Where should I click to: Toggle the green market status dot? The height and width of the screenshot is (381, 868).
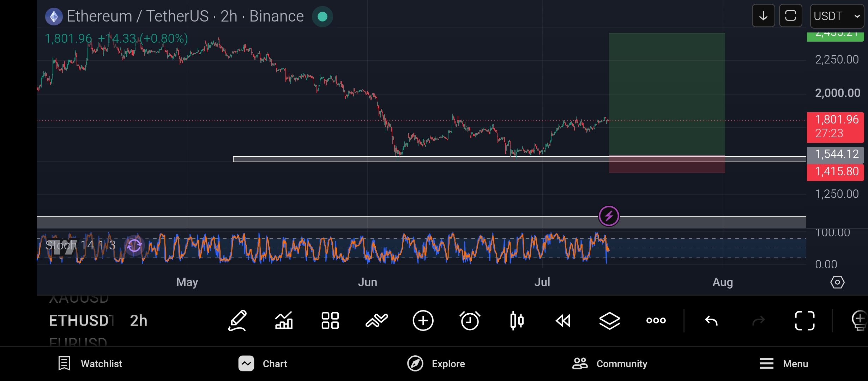coord(322,17)
